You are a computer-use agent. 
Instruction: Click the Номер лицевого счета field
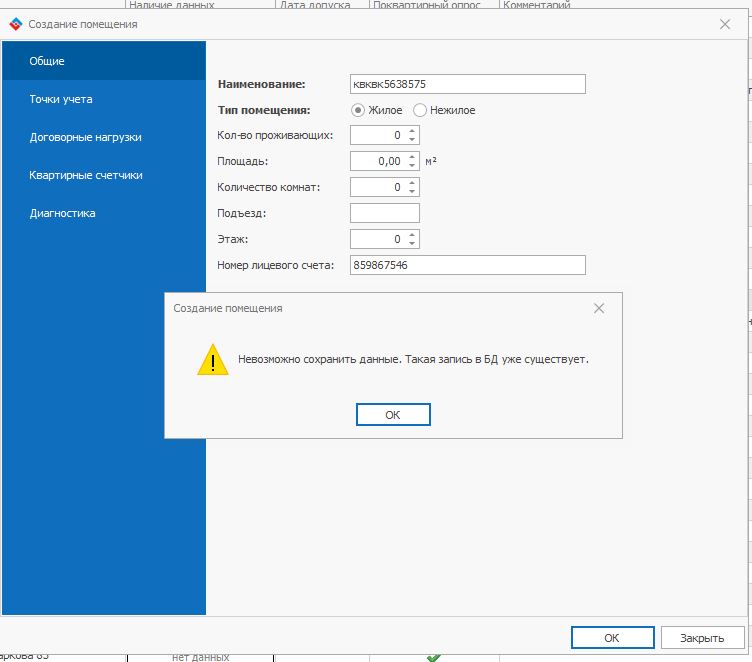[x=467, y=265]
